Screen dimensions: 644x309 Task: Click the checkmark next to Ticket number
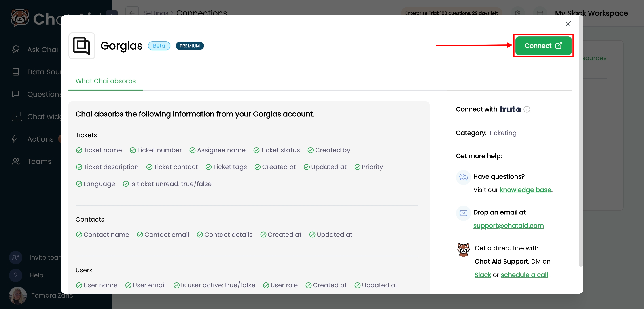(133, 150)
